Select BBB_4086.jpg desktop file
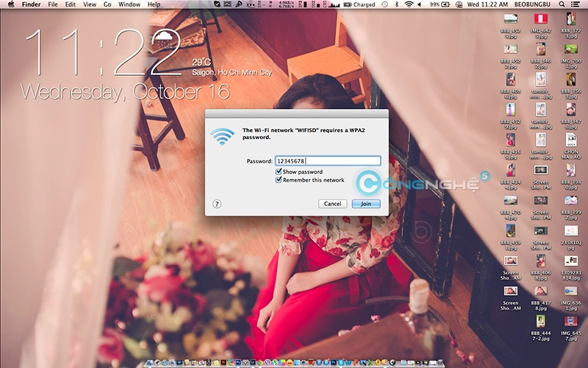The height and width of the screenshot is (368, 588). point(510,86)
